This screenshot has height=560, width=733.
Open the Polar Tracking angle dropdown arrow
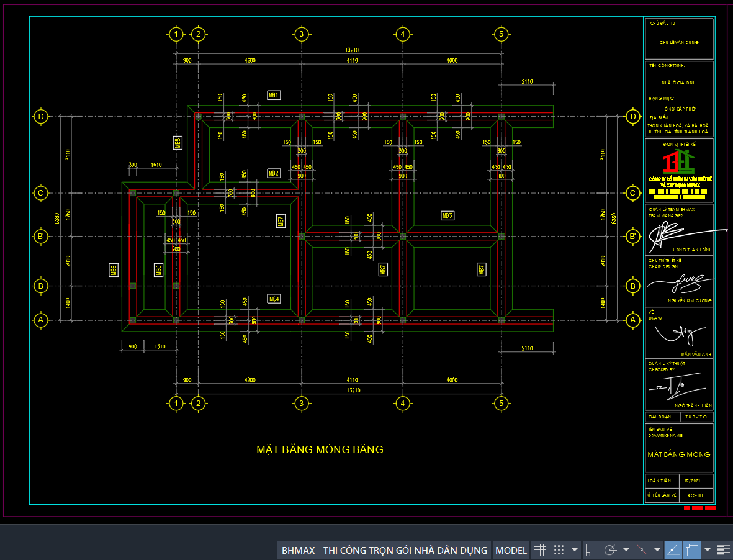pyautogui.click(x=626, y=550)
